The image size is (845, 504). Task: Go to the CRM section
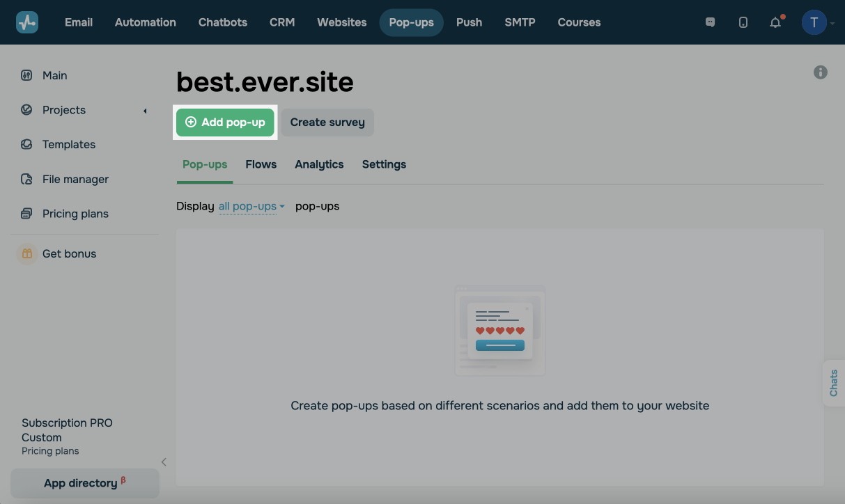282,22
